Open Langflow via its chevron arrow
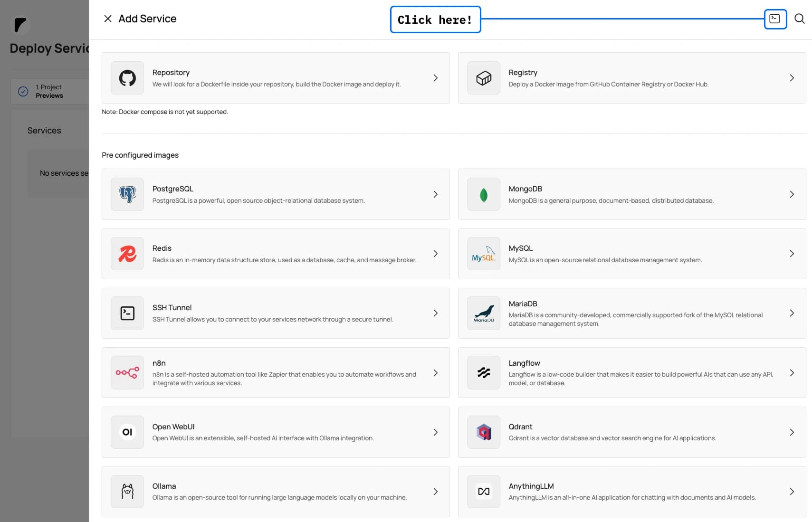812x522 pixels. (792, 373)
